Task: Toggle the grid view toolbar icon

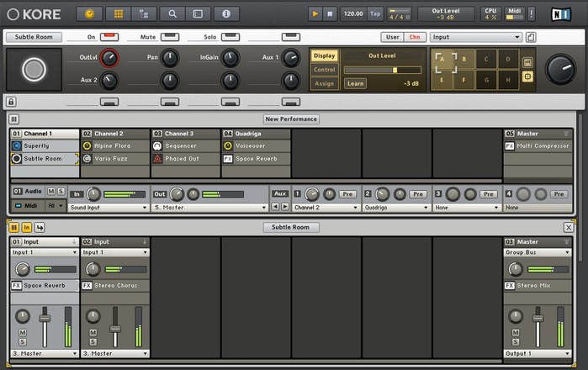Action: tap(119, 14)
